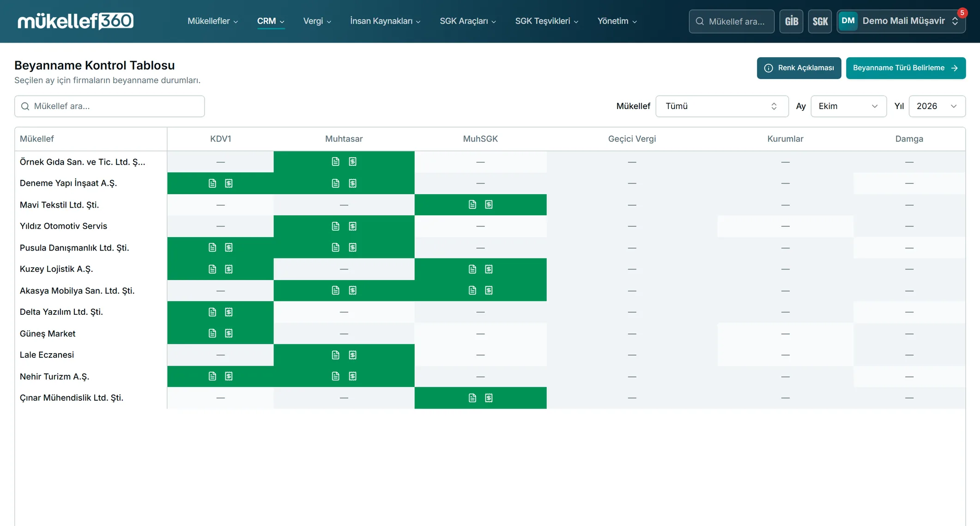The image size is (980, 526).
Task: Open the Yıl dropdown showing 2026
Action: pos(937,106)
